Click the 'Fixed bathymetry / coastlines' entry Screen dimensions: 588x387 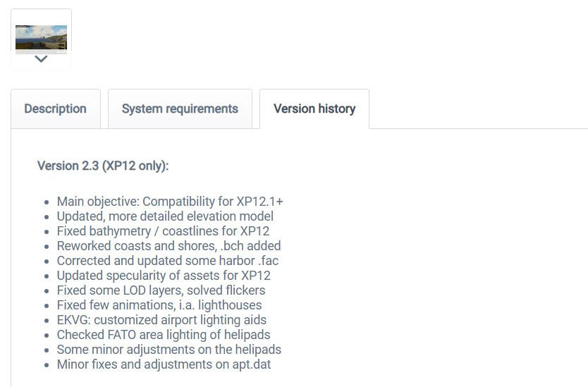click(163, 231)
